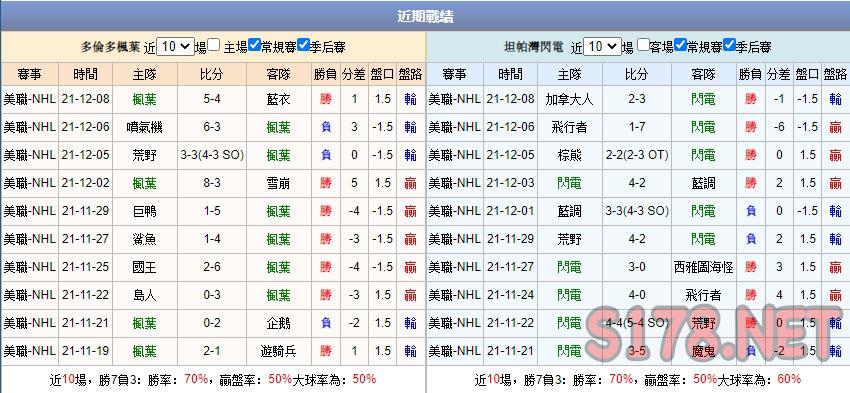Click the 1-7 score in 閃電 table
850x393 pixels.
tap(637, 127)
